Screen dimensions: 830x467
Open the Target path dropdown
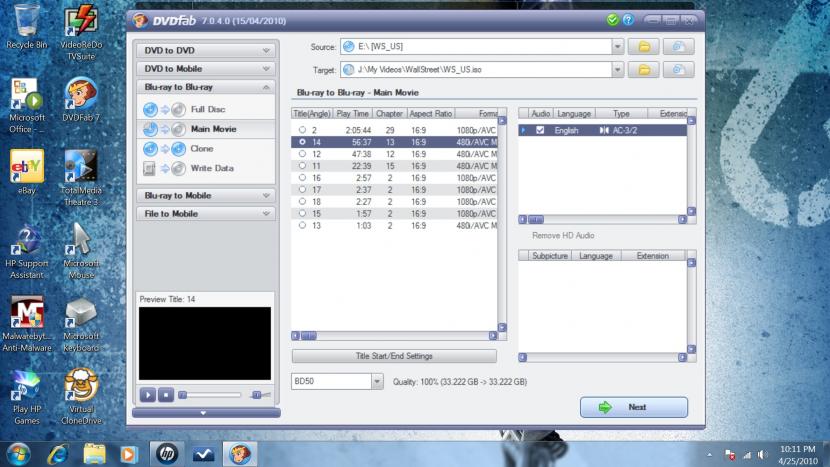coord(617,69)
